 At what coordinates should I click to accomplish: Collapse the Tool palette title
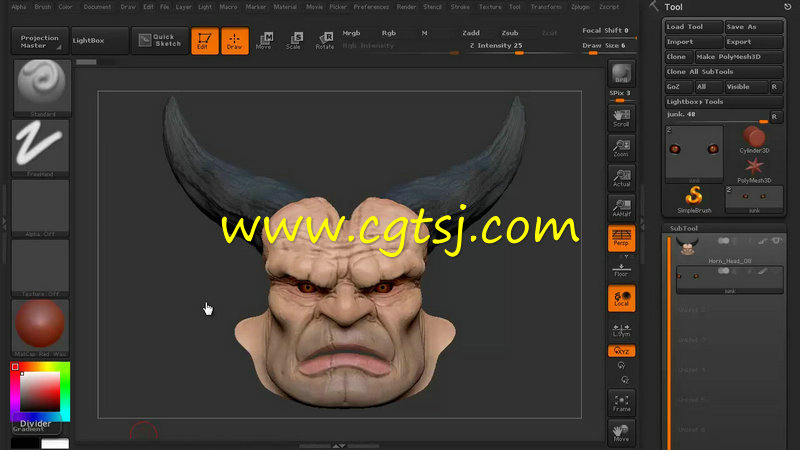(x=673, y=7)
